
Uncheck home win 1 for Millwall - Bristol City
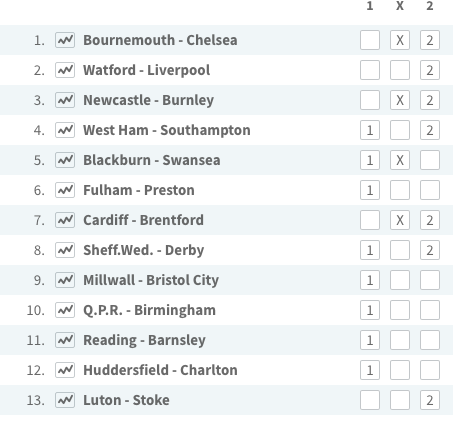[x=370, y=280]
